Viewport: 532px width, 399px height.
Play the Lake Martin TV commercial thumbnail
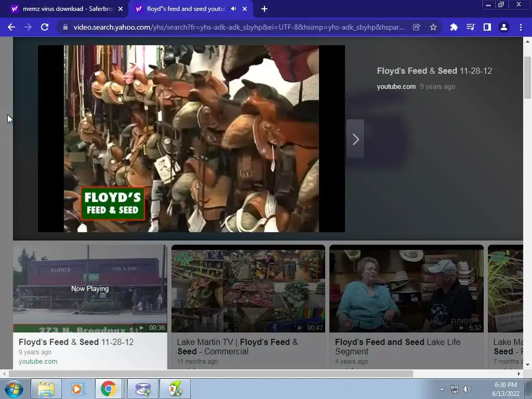pos(248,288)
